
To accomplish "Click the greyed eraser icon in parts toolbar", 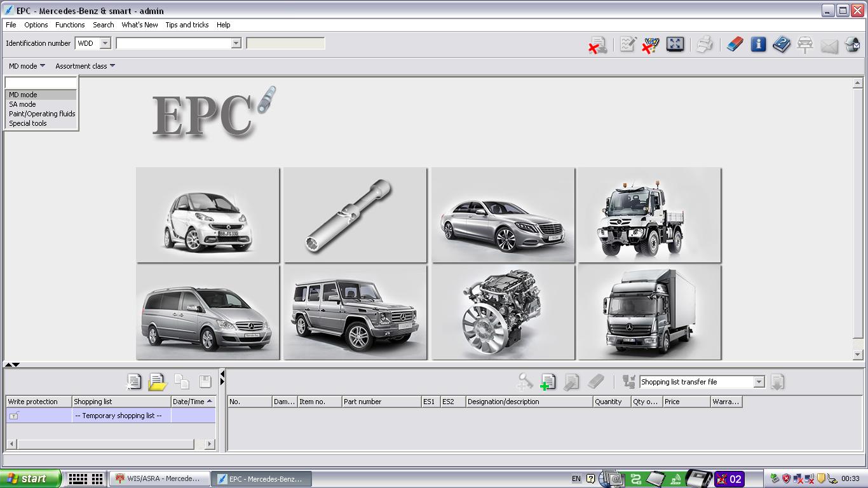I will tap(595, 381).
